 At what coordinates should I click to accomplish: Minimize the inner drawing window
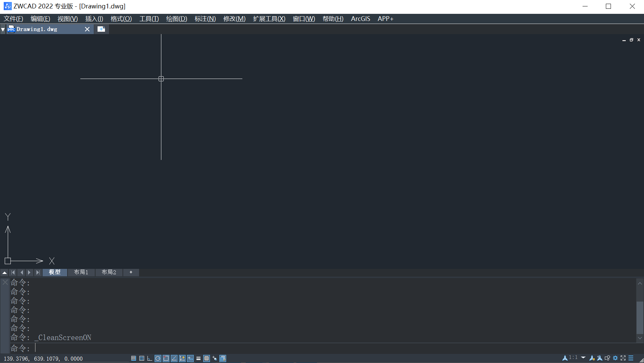point(624,40)
